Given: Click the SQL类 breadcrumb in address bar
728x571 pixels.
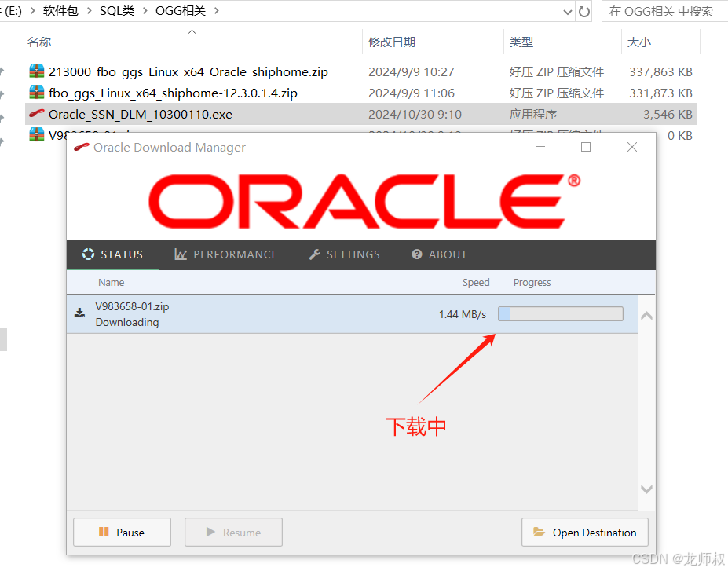Looking at the screenshot, I should [117, 11].
